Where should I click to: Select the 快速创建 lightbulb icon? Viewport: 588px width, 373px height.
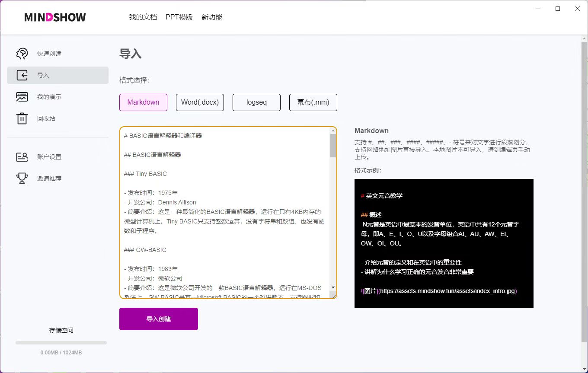coord(22,53)
